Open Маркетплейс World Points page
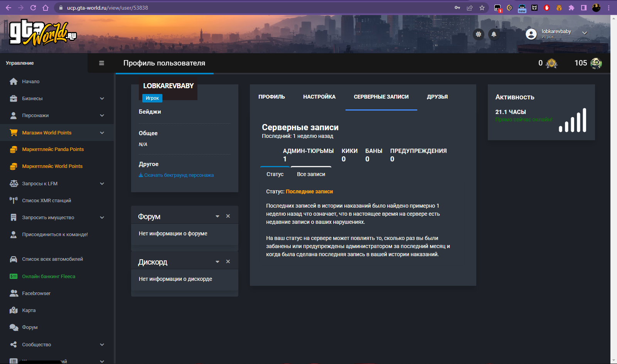The width and height of the screenshot is (617, 364). tap(52, 166)
